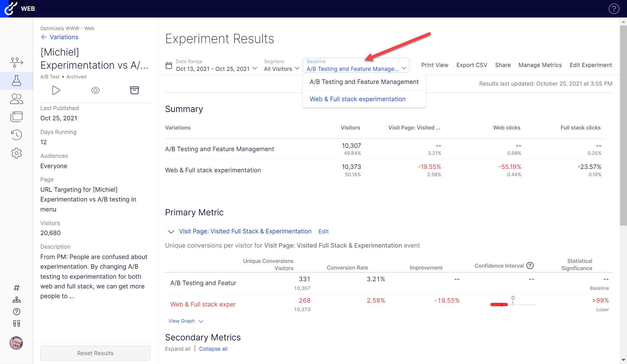Open the experiments flask sidebar icon
Screen dimensions: 627x364
click(x=16, y=81)
